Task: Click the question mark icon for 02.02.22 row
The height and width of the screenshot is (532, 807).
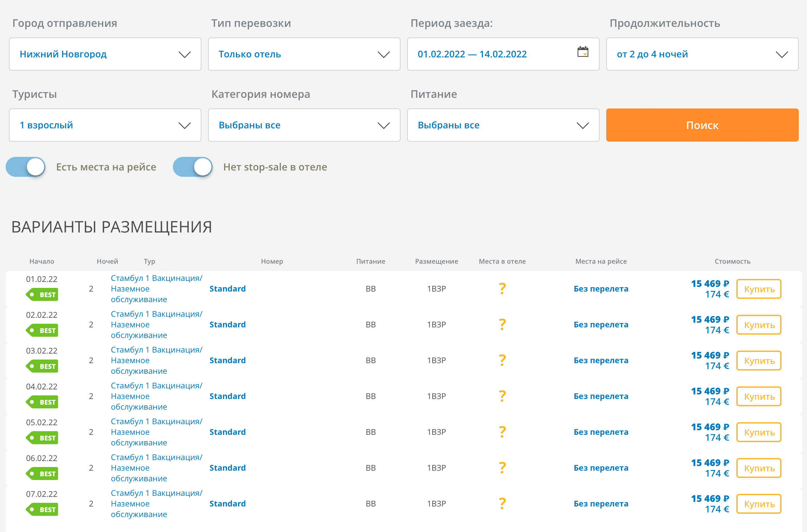Action: [502, 325]
